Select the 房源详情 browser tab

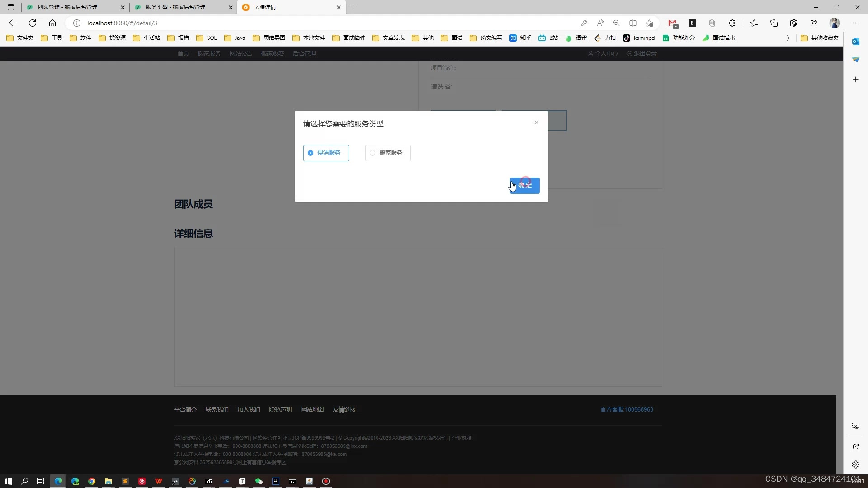click(292, 7)
